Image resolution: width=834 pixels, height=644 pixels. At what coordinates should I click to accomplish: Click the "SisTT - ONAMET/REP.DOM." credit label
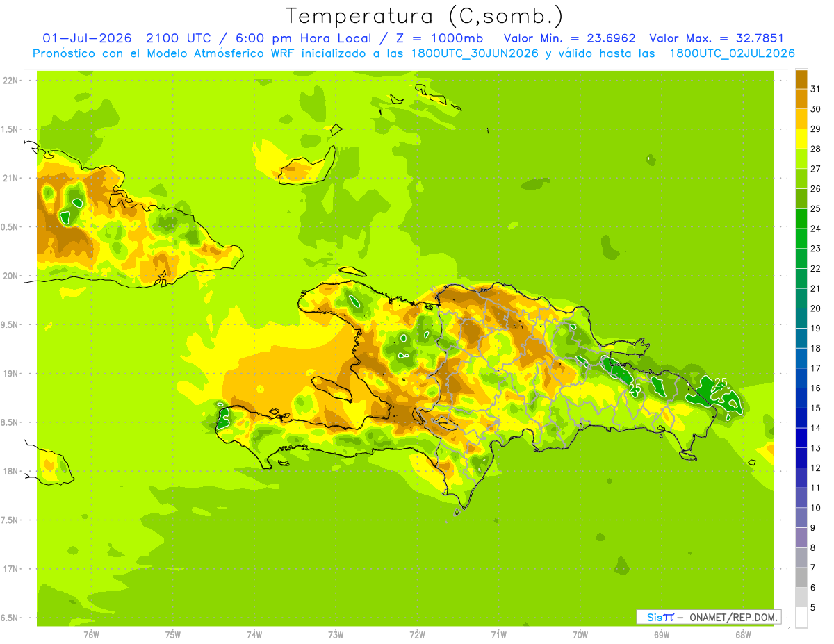click(709, 617)
